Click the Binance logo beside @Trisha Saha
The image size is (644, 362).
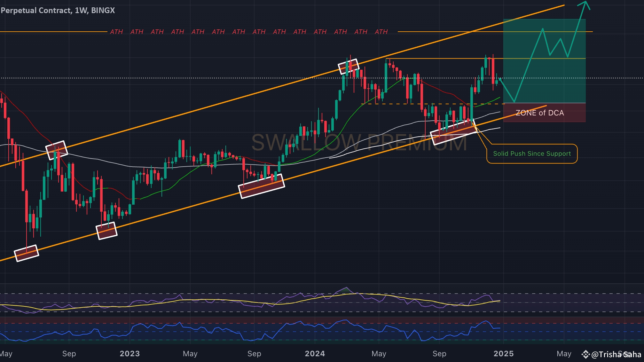tap(585, 354)
